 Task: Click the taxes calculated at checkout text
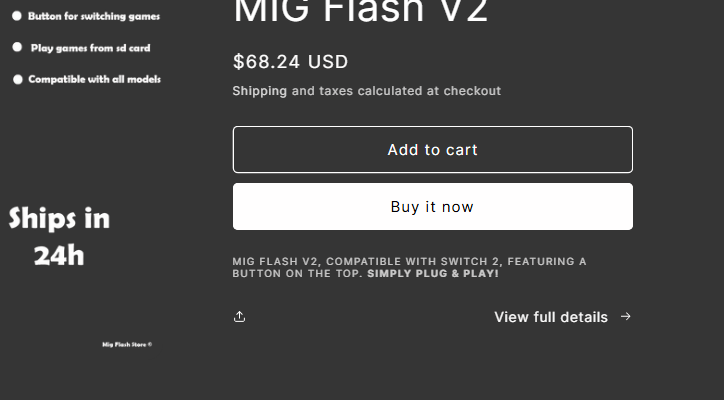(410, 91)
